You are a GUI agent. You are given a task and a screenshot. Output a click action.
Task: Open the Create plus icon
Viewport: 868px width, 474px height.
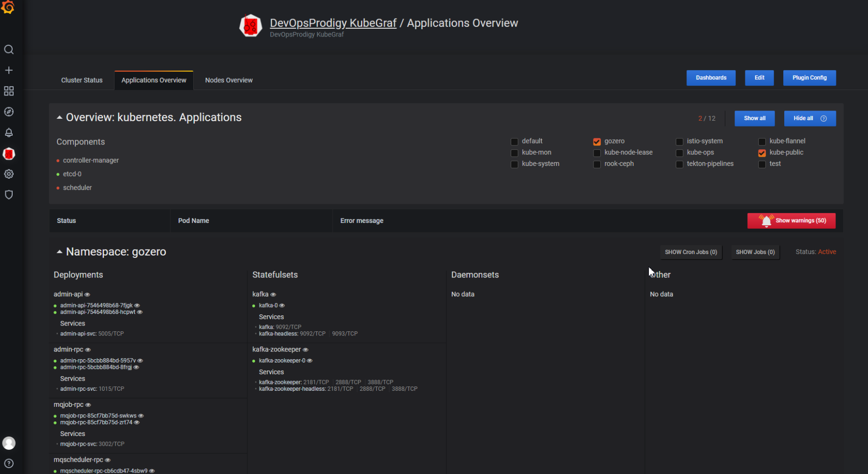(9, 71)
